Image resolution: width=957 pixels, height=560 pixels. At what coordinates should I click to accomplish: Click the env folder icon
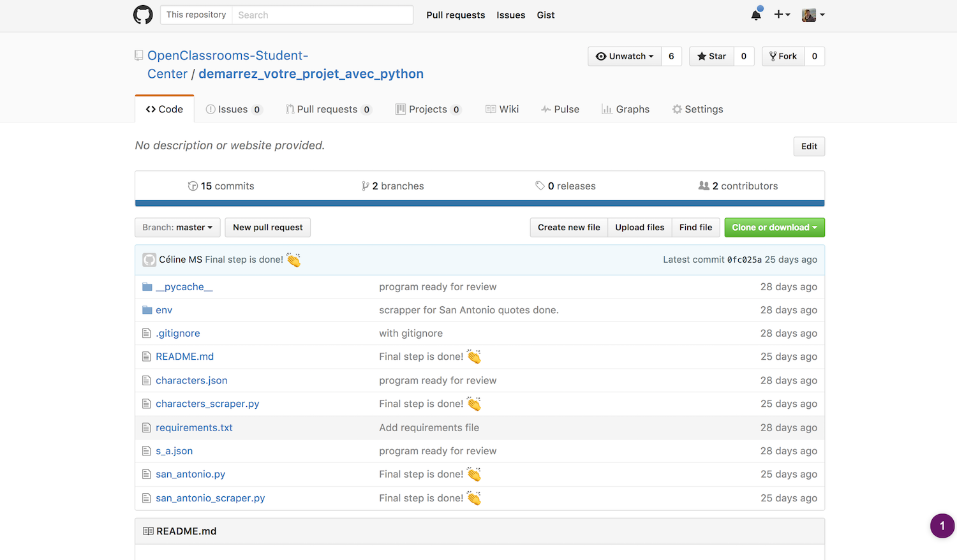pos(147,310)
